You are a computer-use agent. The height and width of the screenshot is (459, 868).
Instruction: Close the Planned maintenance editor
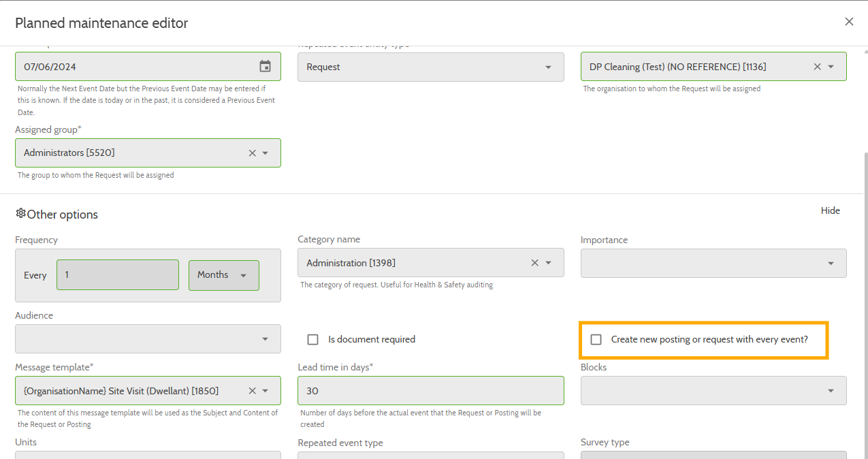point(849,21)
